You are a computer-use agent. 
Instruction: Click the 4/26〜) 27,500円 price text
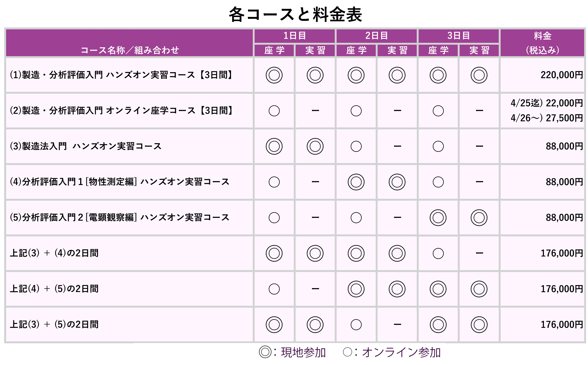(546, 118)
